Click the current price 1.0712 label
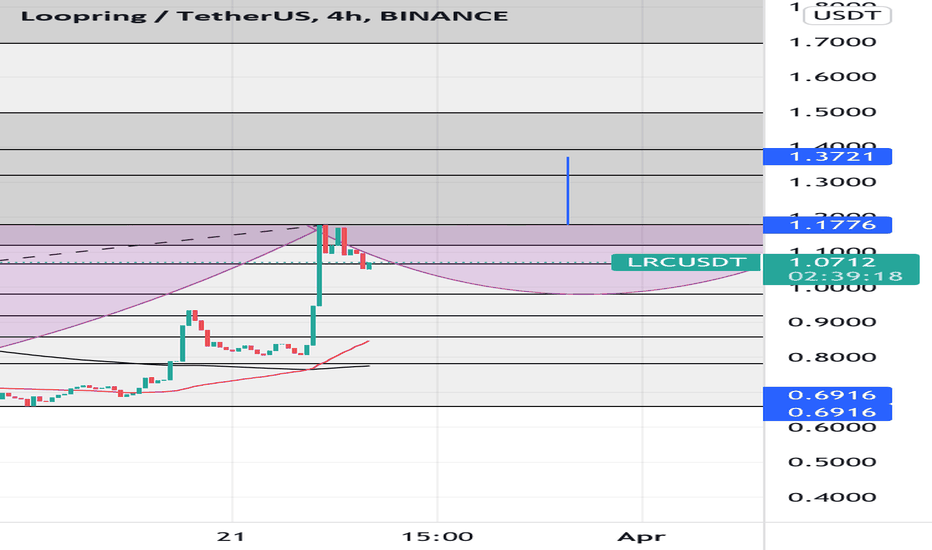This screenshot has width=932, height=550. click(x=832, y=262)
